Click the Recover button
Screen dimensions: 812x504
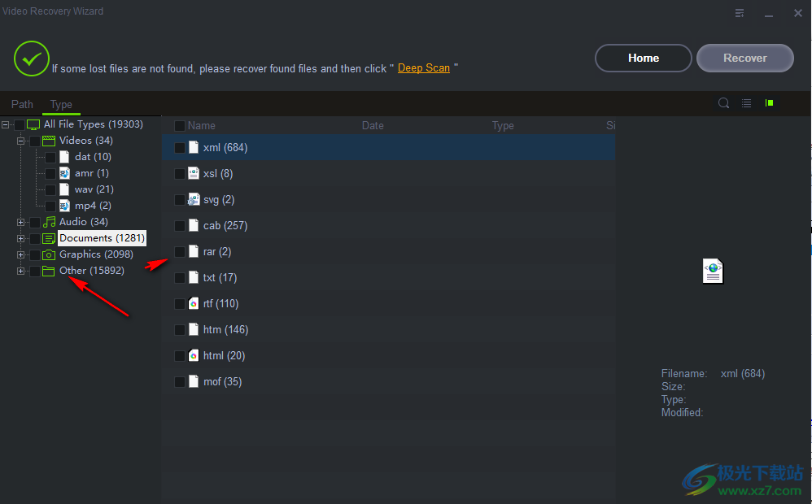(744, 58)
